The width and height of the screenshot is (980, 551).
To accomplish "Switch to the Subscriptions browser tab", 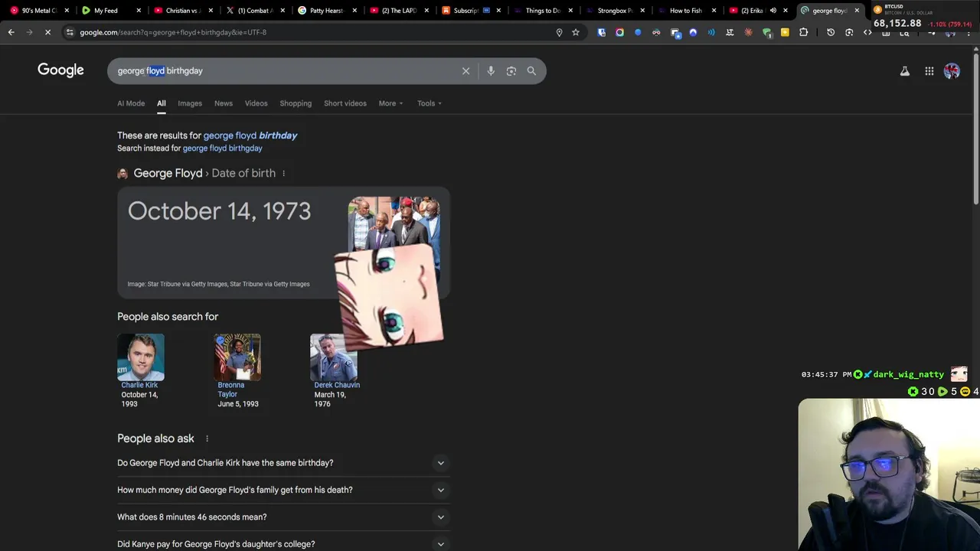I will click(469, 11).
